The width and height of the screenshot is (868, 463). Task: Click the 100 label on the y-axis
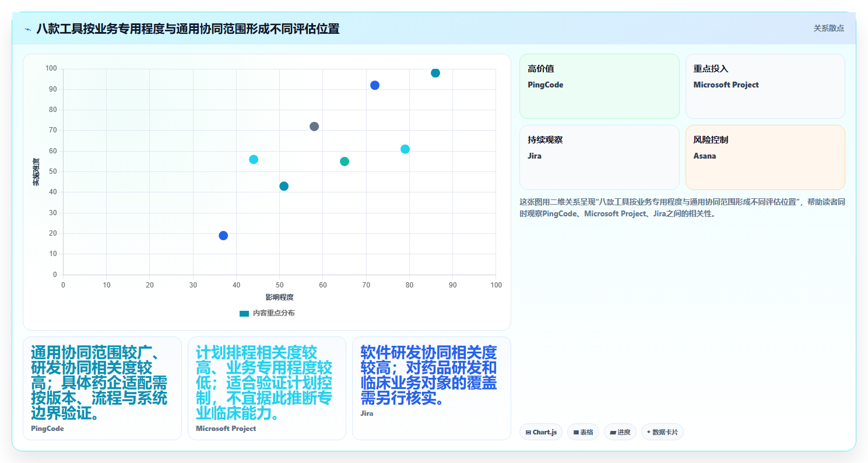[x=51, y=69]
